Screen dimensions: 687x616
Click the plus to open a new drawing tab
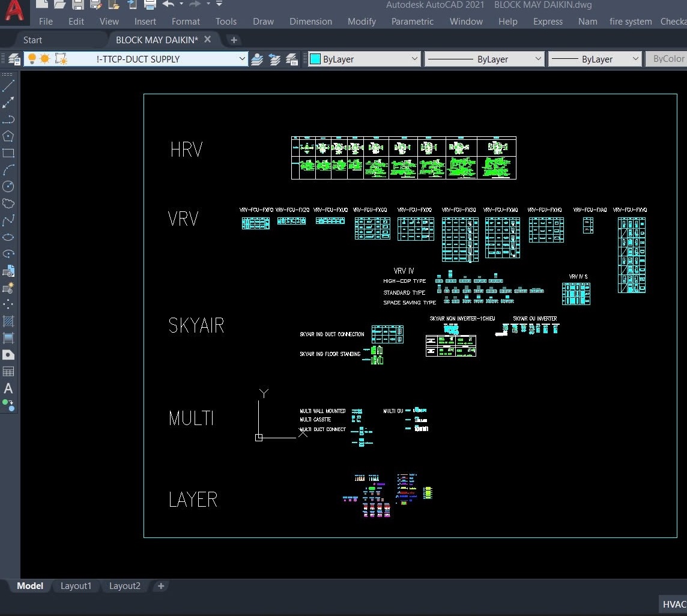(x=234, y=40)
